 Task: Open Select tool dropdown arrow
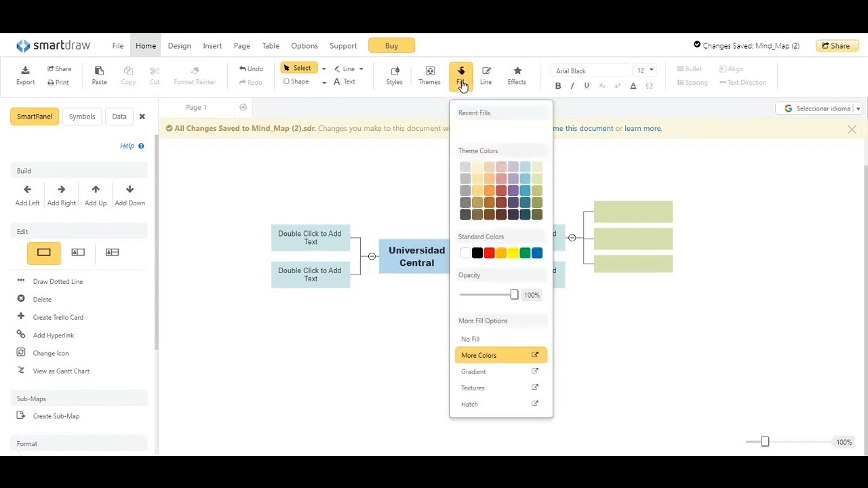pyautogui.click(x=323, y=69)
